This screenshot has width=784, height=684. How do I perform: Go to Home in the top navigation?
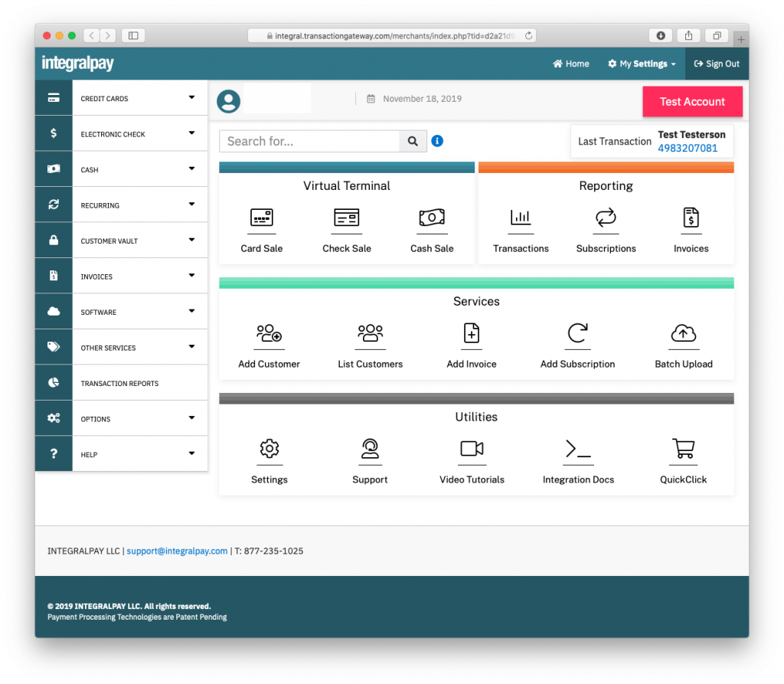pos(570,64)
